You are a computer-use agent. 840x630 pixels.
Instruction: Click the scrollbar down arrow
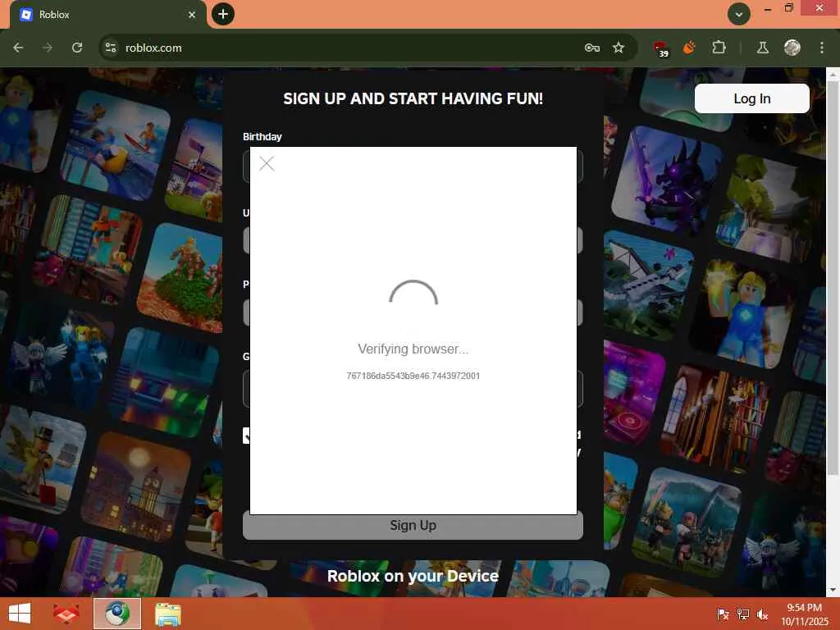[x=833, y=590]
